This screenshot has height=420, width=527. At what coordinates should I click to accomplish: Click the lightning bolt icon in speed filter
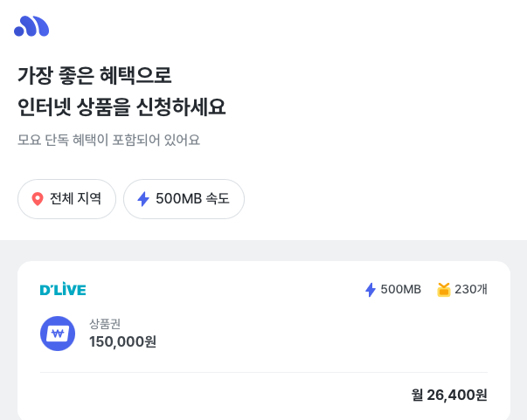143,199
